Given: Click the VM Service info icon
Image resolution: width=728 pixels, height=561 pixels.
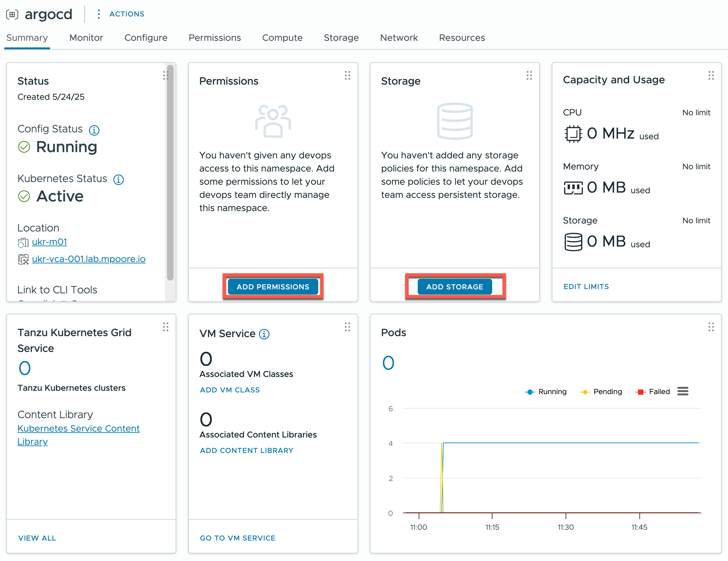Looking at the screenshot, I should click(x=264, y=334).
